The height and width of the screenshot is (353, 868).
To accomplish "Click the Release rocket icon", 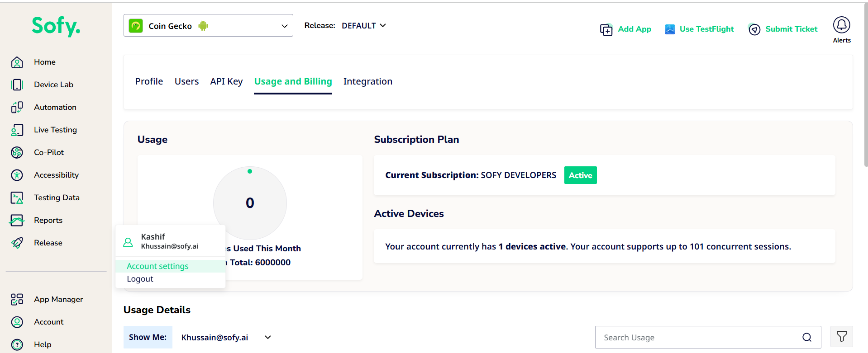I will point(17,243).
